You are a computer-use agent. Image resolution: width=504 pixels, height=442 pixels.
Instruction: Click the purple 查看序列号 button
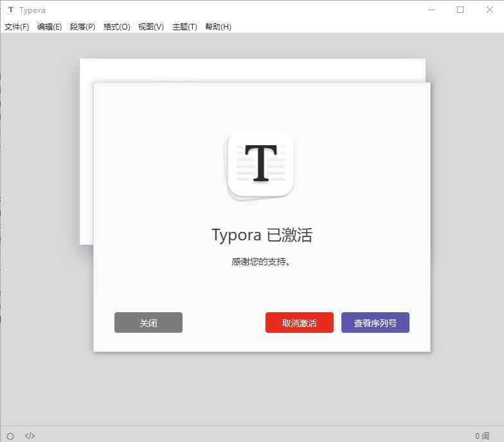tap(375, 323)
